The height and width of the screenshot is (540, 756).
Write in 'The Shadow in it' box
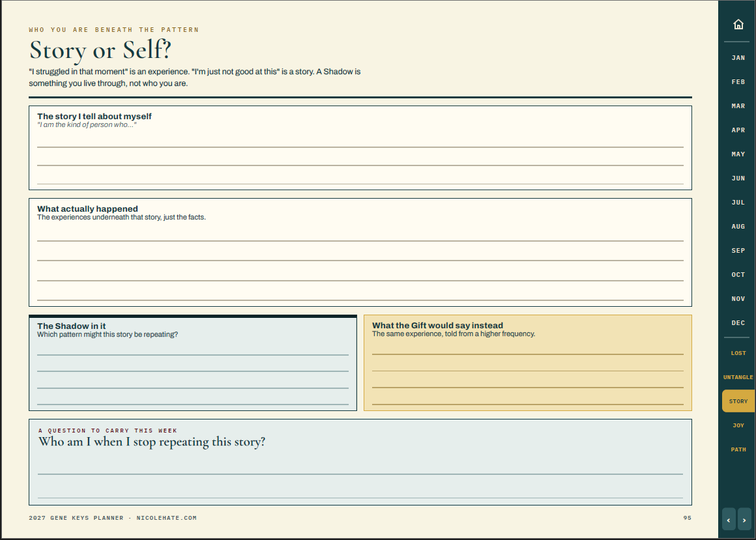point(193,363)
